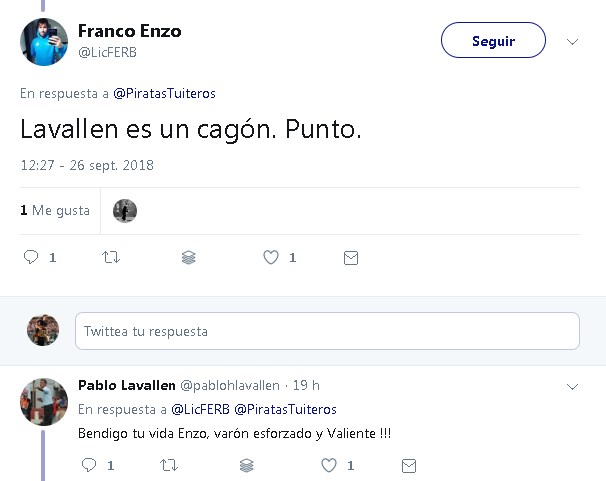606x481 pixels.
Task: Click Buffer stack icon on Pablo Lavallen's reply
Action: 247,465
